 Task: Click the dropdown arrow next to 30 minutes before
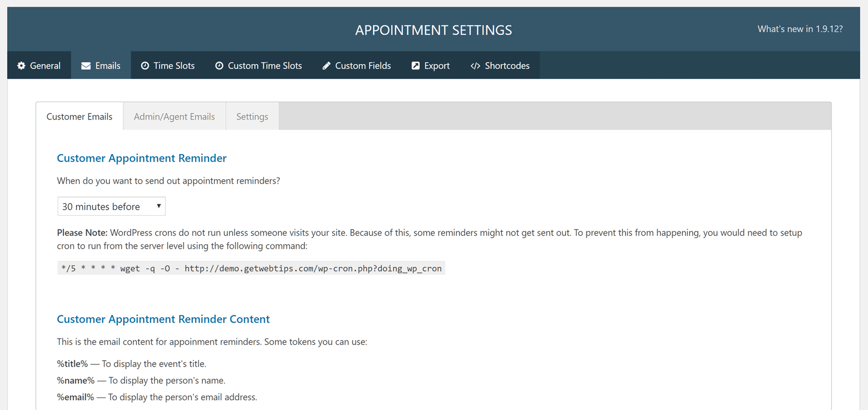[158, 206]
